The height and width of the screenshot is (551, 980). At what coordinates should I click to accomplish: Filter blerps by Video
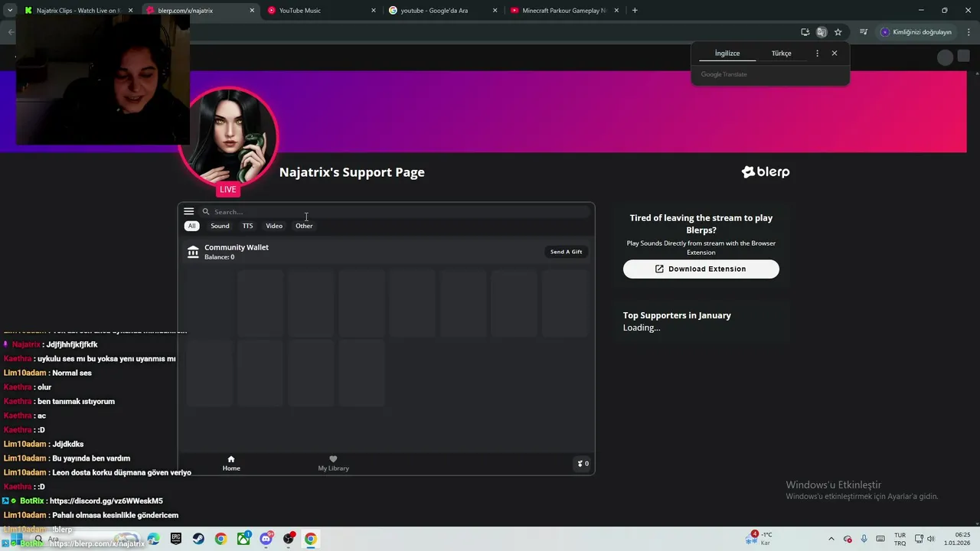[274, 226]
